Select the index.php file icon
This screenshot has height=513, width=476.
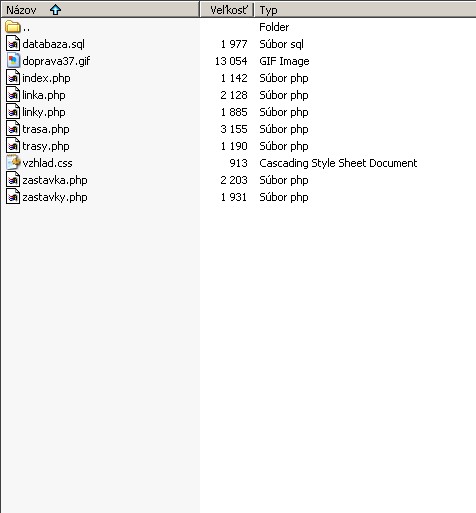point(13,78)
